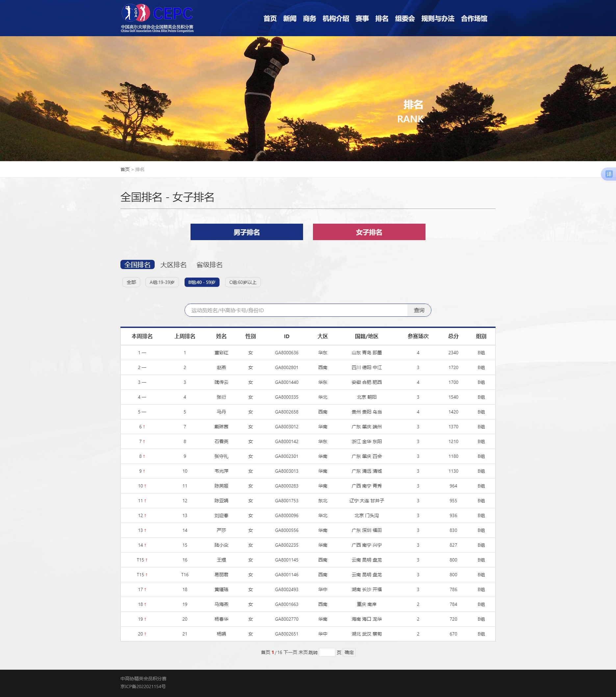The image size is (616, 697).
Task: Switch to the 大区排名 tab
Action: 173,265
